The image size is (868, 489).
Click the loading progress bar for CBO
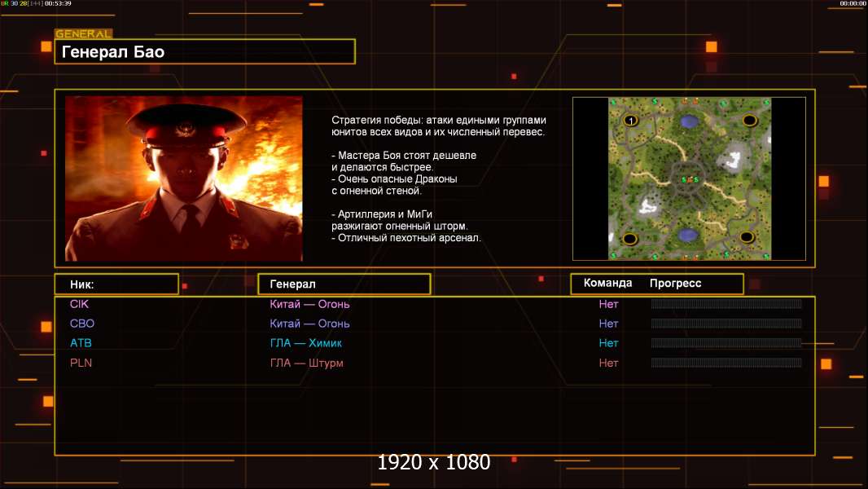coord(726,323)
